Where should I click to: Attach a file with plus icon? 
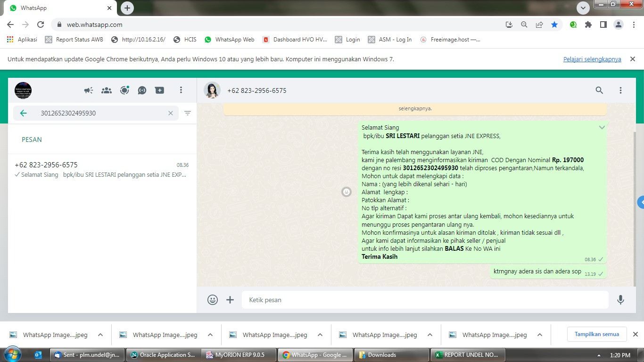(230, 300)
